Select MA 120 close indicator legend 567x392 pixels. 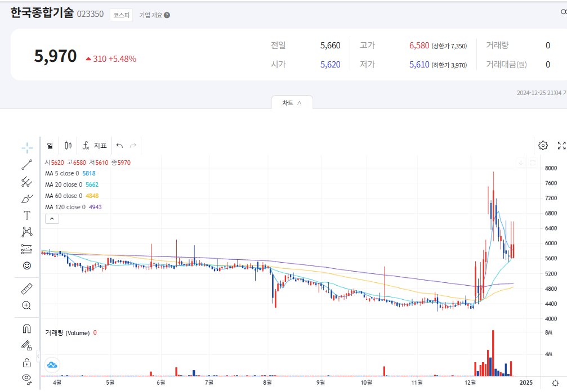(x=73, y=207)
